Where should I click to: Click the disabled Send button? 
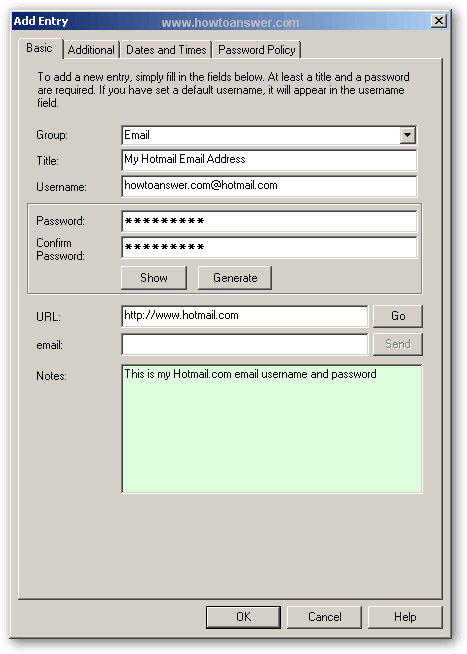coord(398,344)
